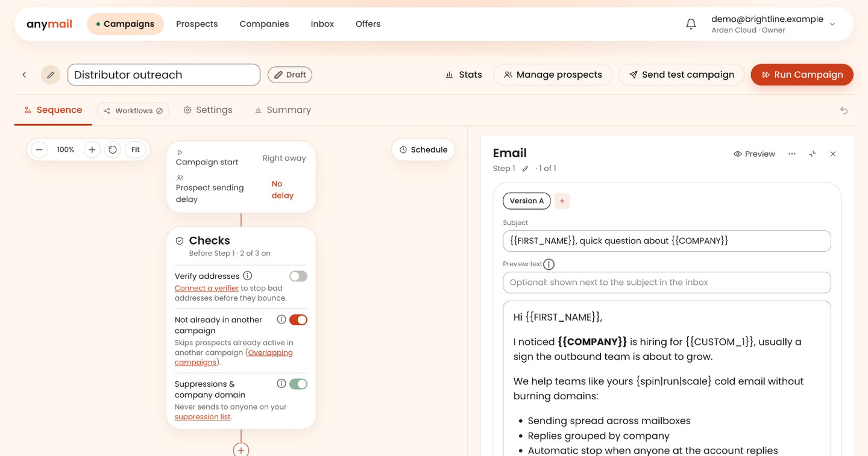
Task: Click the Preview text input field
Action: pos(667,283)
